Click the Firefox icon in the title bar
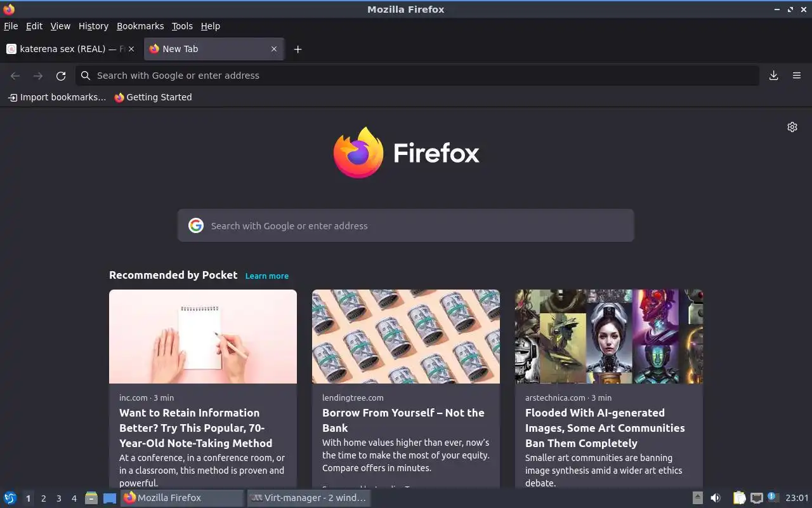This screenshot has width=812, height=508. point(8,9)
